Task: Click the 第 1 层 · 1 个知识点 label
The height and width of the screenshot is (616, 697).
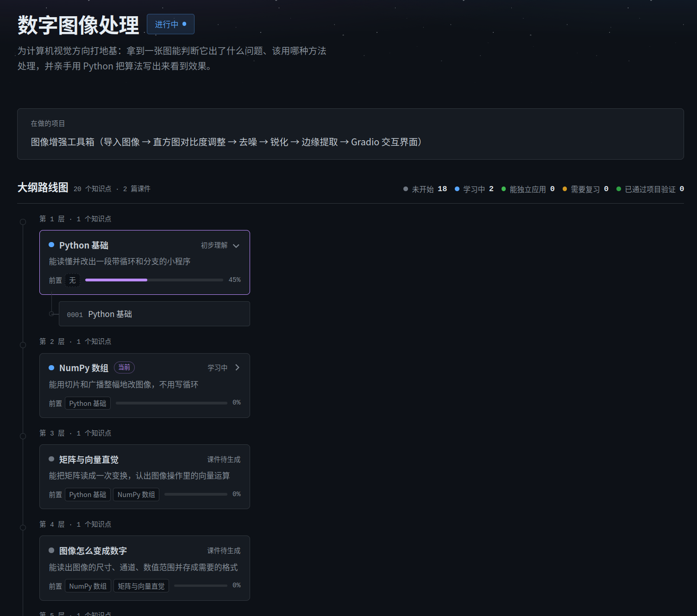Action: pyautogui.click(x=75, y=219)
